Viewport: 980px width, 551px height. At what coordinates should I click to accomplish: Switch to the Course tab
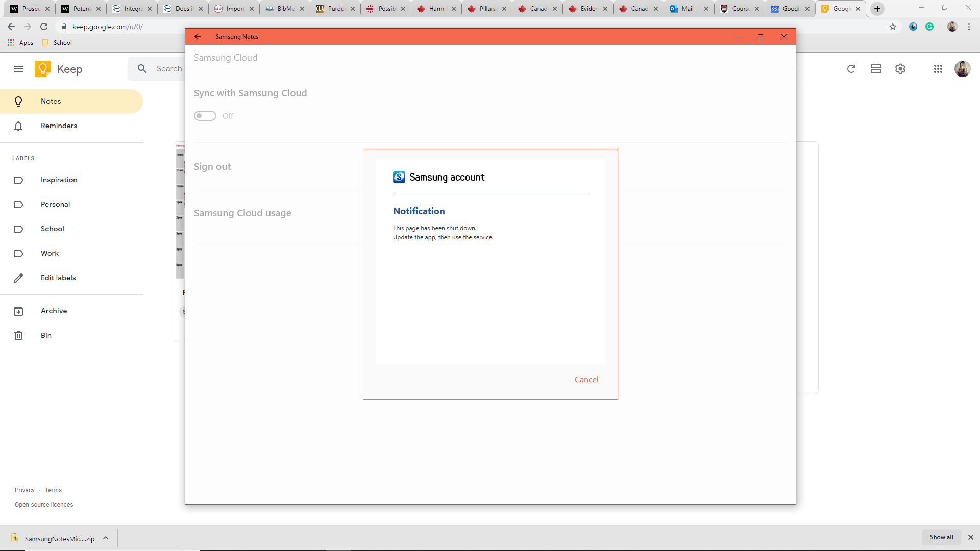(739, 9)
